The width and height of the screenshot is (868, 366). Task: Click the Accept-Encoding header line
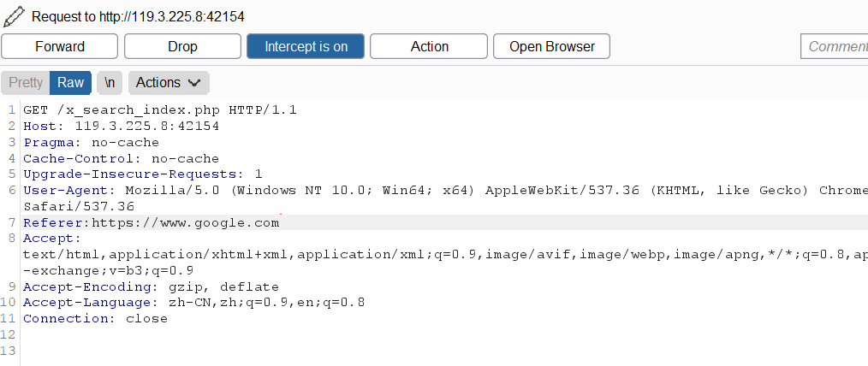(x=152, y=287)
